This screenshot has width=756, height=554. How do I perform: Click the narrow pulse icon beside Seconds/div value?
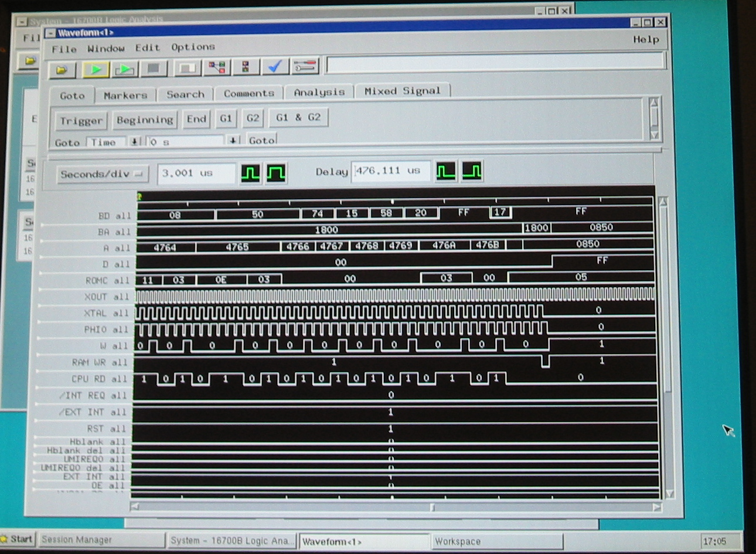250,174
